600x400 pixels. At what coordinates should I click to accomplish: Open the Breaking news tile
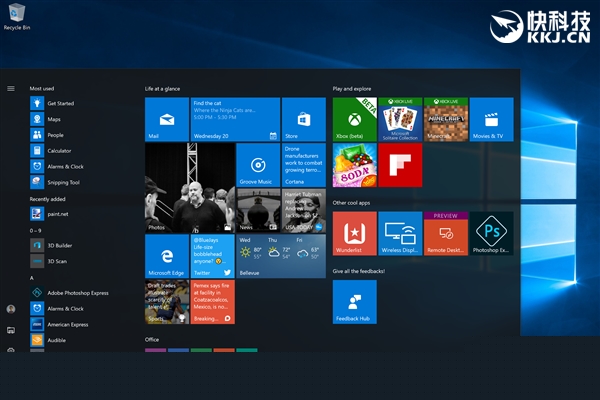coord(213,302)
